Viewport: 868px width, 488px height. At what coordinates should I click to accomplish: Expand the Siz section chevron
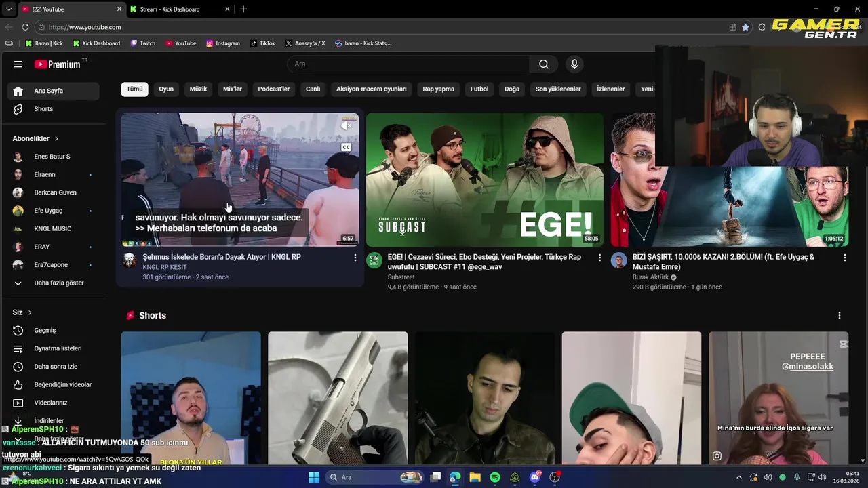point(30,312)
